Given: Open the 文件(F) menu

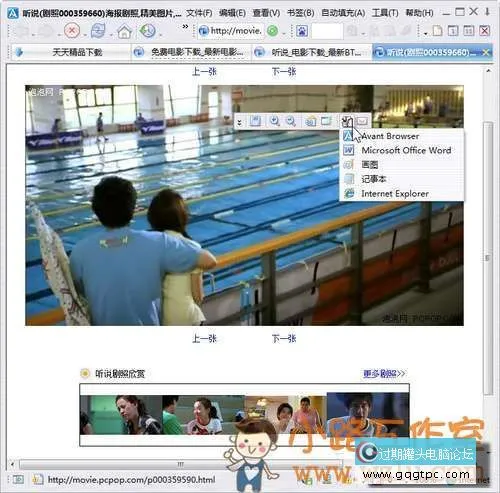Looking at the screenshot, I should click(x=199, y=13).
